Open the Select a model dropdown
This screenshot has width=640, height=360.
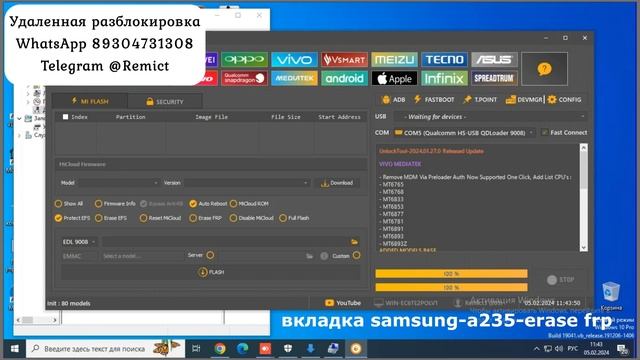pos(142,256)
